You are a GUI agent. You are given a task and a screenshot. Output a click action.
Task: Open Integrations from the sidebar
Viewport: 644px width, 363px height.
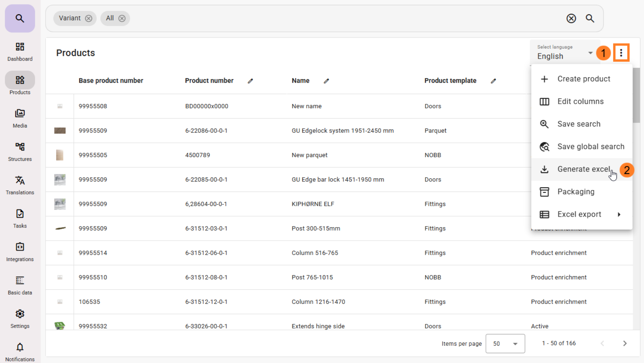tap(20, 252)
